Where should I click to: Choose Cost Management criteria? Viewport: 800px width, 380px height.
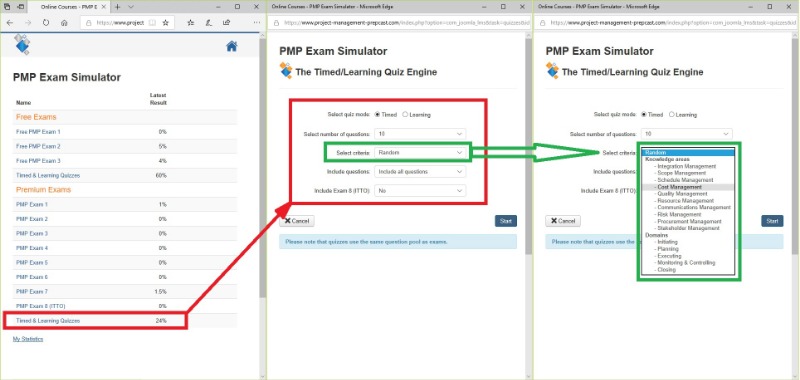688,187
